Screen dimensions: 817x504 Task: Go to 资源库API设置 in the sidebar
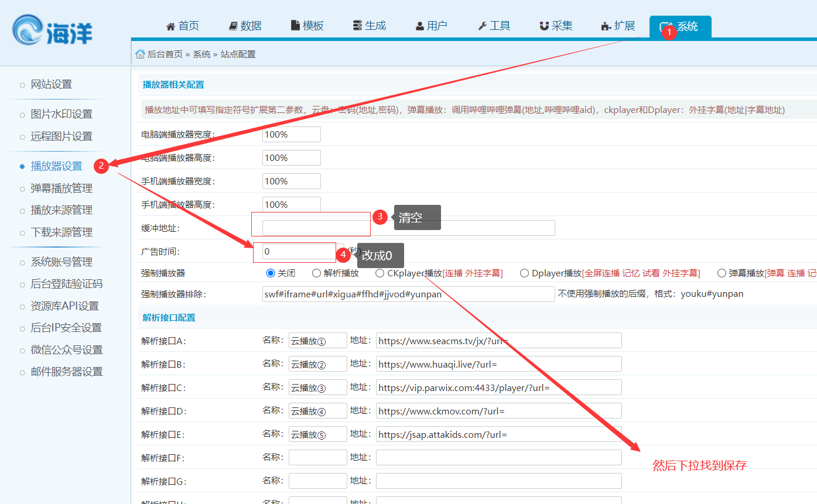click(x=64, y=306)
